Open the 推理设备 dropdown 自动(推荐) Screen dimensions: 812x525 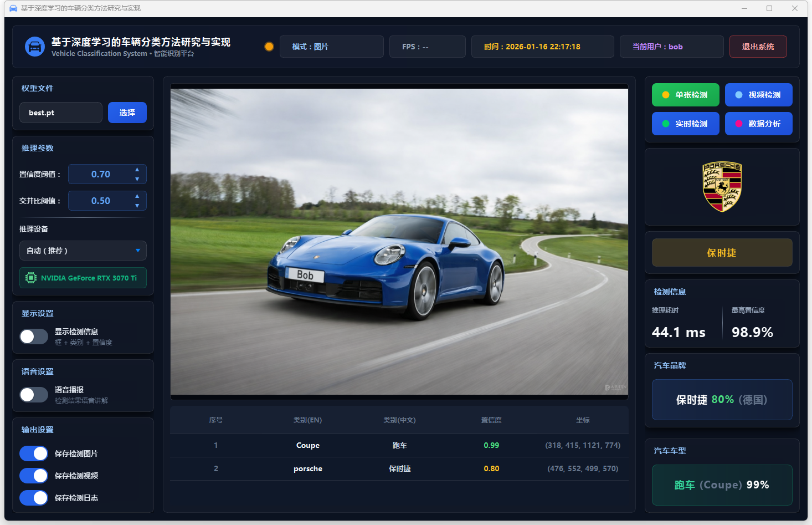tap(83, 251)
